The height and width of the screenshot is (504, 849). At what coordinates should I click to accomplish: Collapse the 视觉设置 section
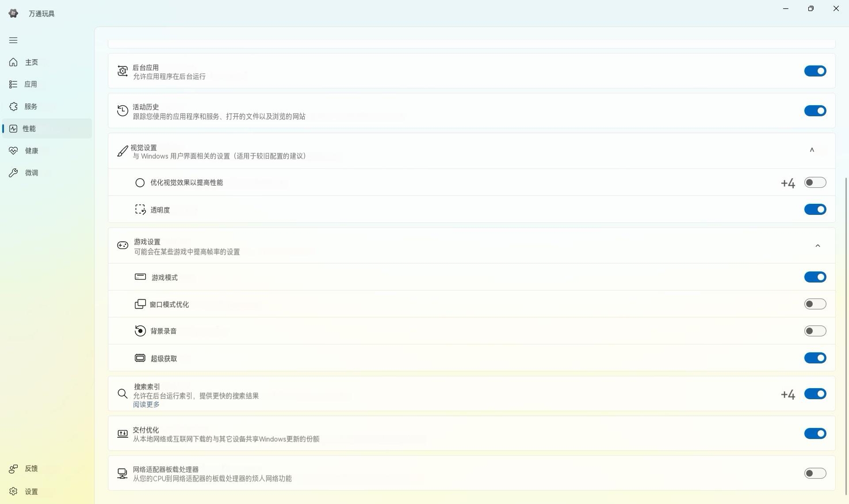coord(812,150)
